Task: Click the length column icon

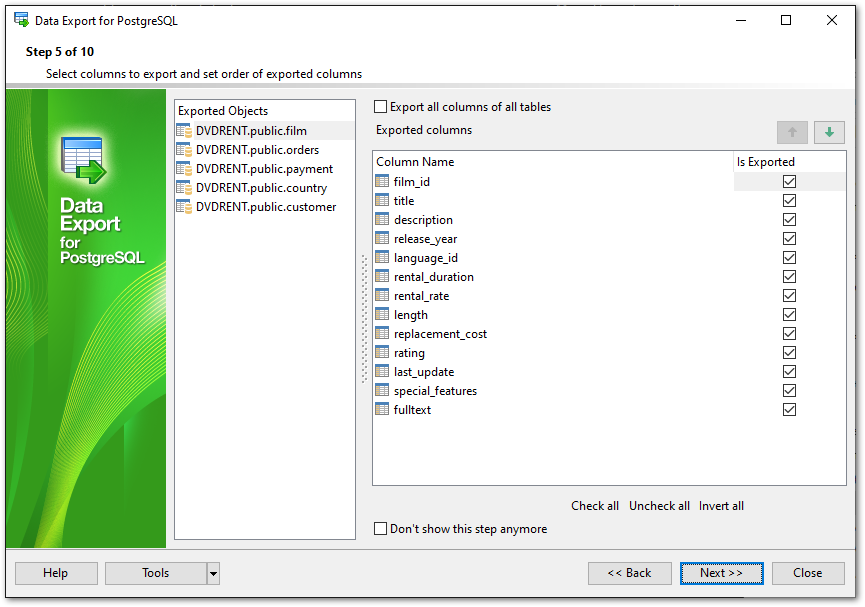Action: (x=382, y=315)
